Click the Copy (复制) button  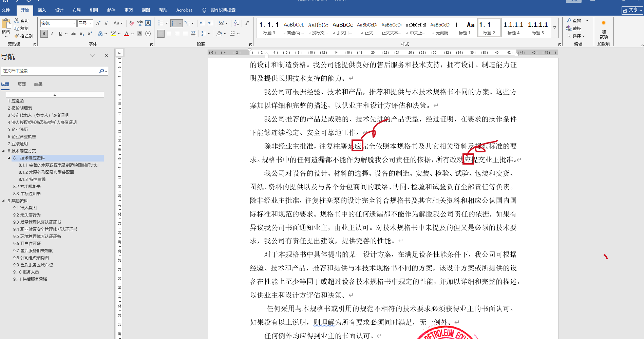[21, 29]
